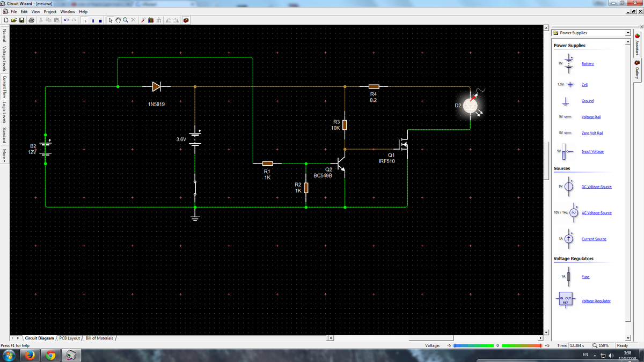Open the Help menu
Viewport: 644px width, 362px height.
click(83, 12)
